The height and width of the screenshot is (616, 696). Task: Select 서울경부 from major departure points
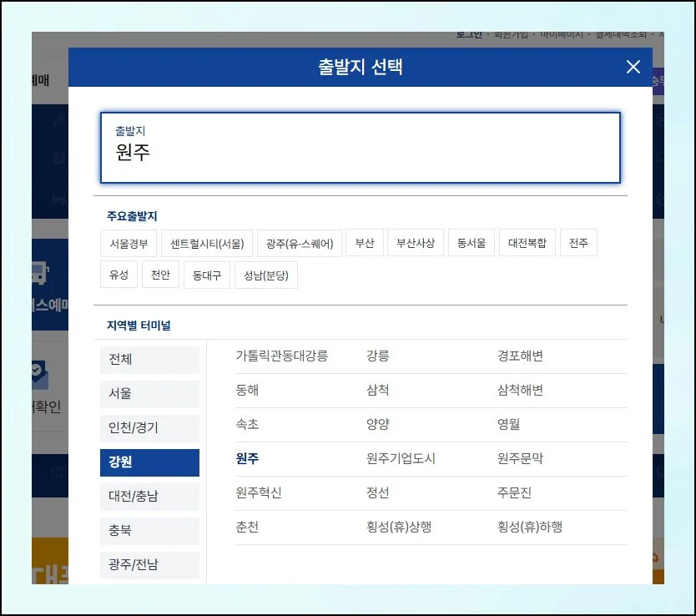129,242
